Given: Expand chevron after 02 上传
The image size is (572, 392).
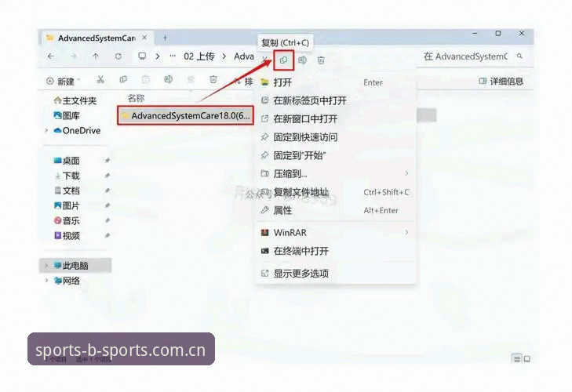Looking at the screenshot, I should coord(224,56).
